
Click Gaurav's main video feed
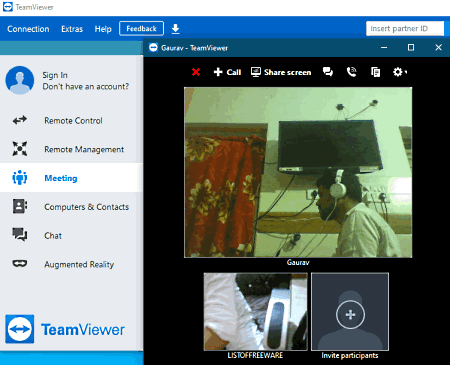pos(298,172)
